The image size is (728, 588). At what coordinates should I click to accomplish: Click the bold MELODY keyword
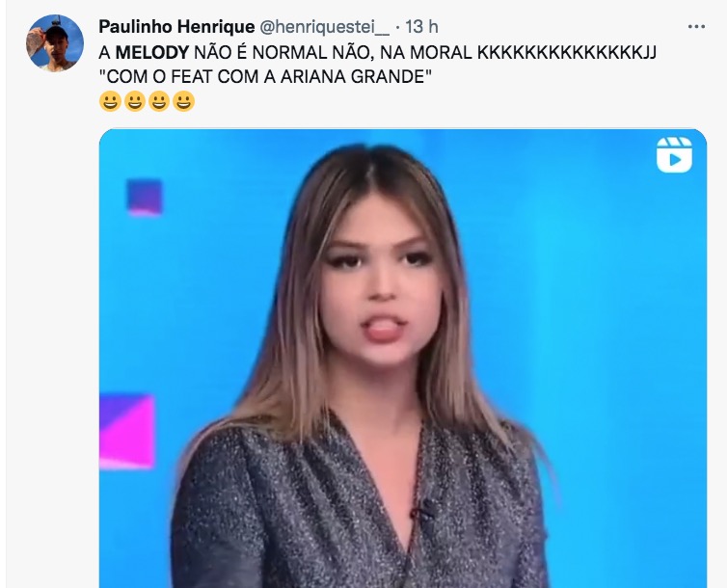[152, 52]
